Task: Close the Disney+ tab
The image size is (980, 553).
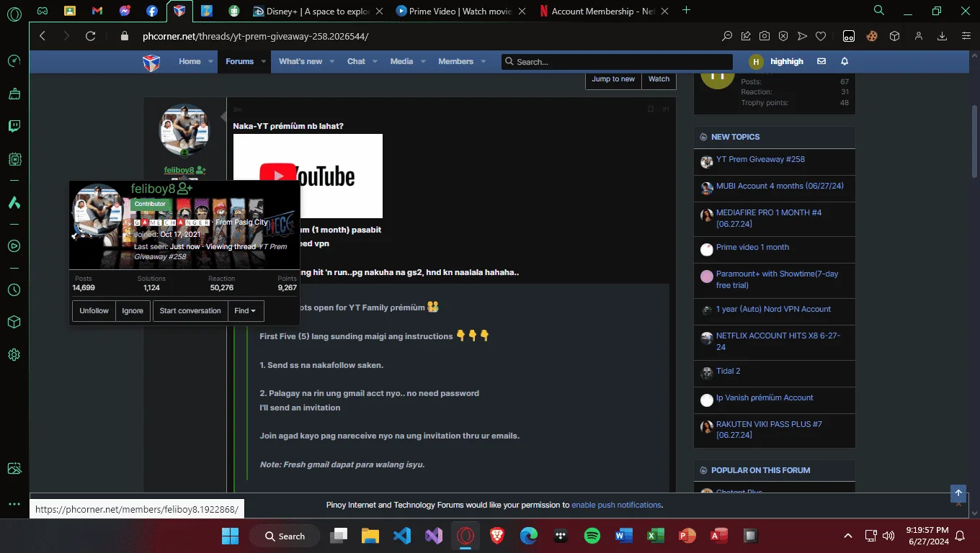Action: point(378,11)
